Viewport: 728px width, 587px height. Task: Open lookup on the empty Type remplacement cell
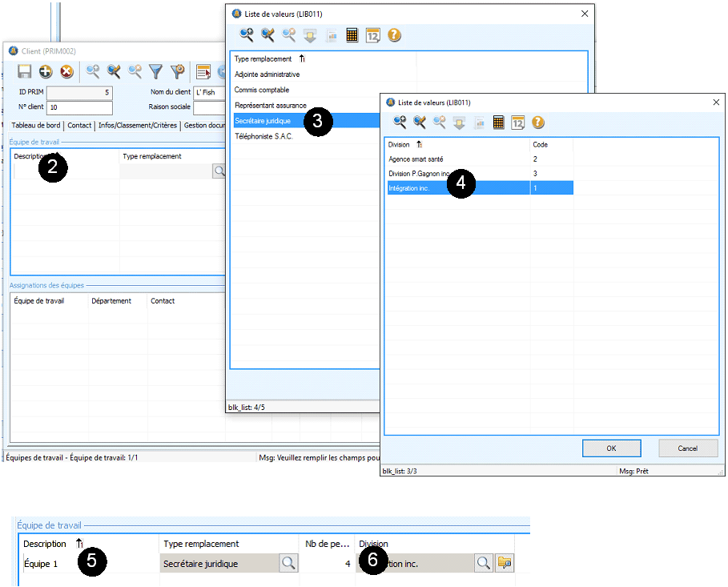(218, 171)
